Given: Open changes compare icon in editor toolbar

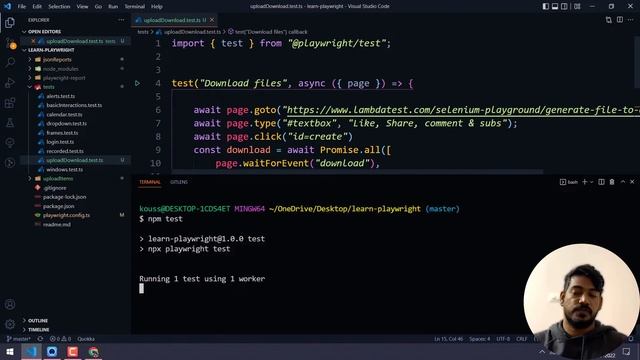Looking at the screenshot, I should point(609,20).
